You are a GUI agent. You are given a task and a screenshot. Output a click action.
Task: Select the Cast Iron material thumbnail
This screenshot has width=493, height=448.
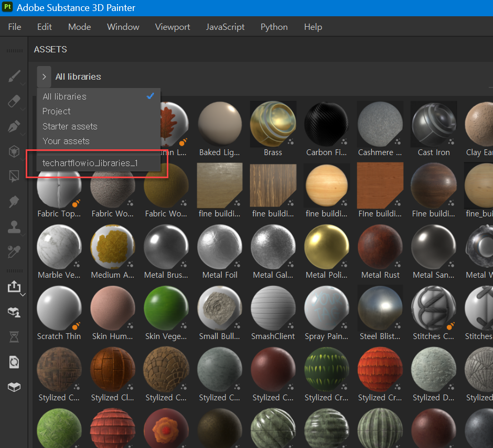434,124
